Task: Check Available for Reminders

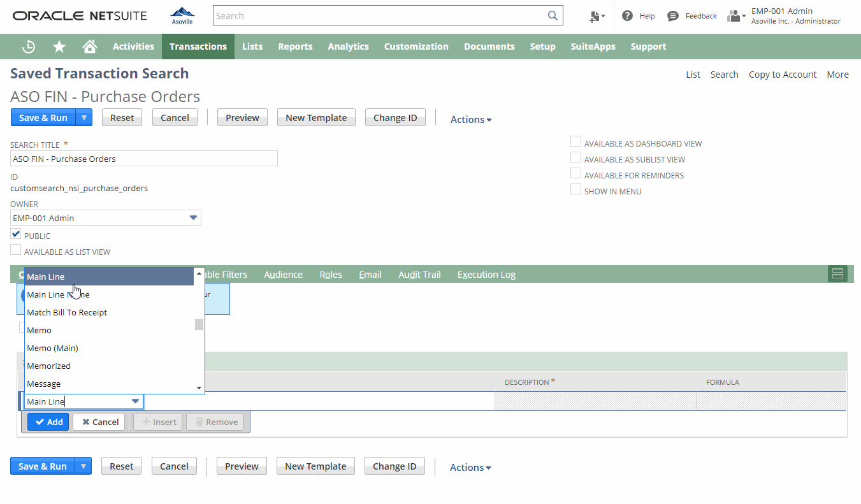Action: coord(575,173)
